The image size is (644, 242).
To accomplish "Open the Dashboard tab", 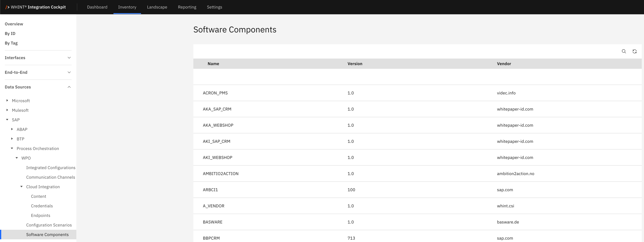I will click(97, 7).
